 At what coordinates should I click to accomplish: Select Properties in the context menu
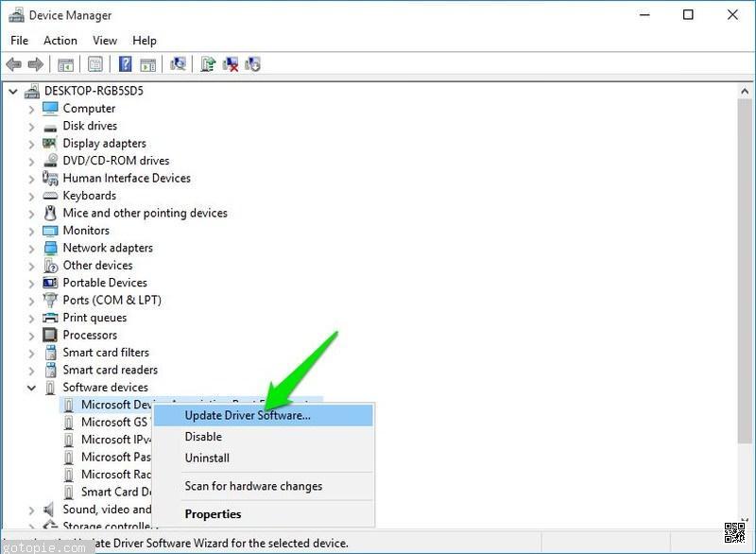click(x=213, y=514)
